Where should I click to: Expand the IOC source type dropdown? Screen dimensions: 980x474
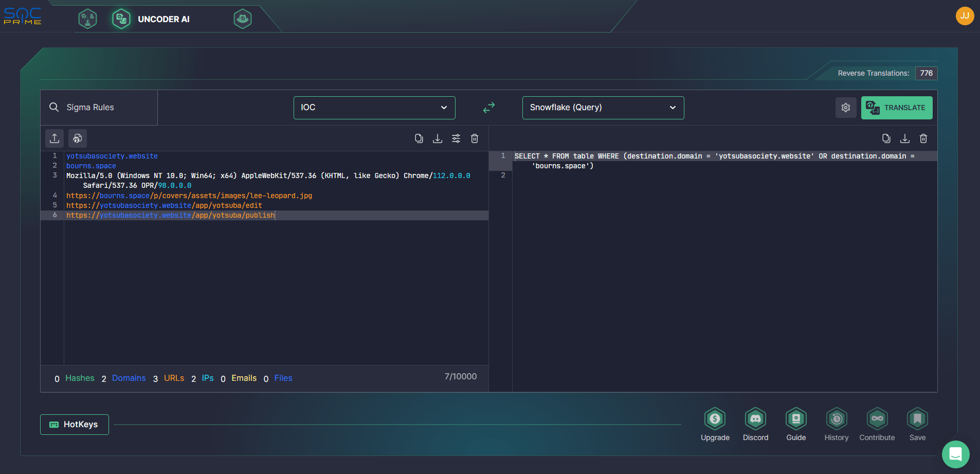[x=374, y=108]
